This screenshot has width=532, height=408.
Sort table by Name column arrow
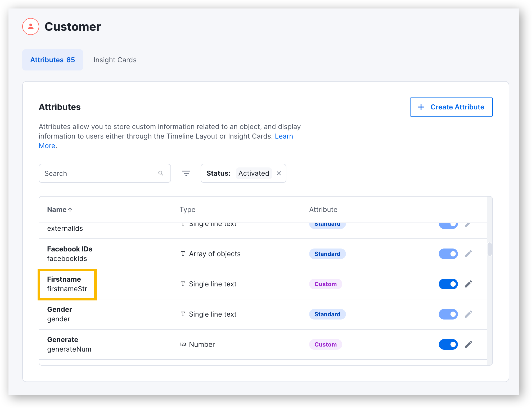(x=70, y=210)
